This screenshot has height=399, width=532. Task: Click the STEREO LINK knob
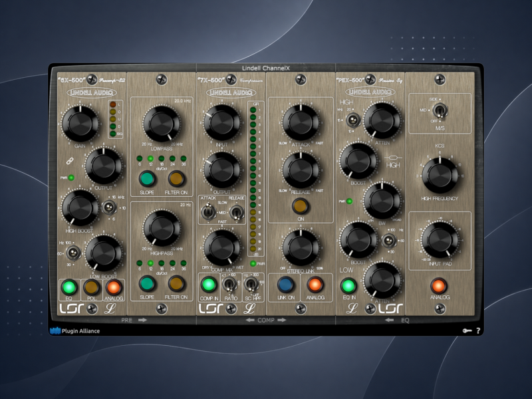(x=301, y=247)
